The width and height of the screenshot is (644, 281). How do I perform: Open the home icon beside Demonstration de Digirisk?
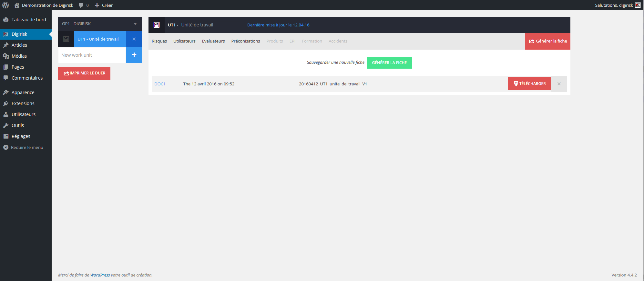[17, 5]
